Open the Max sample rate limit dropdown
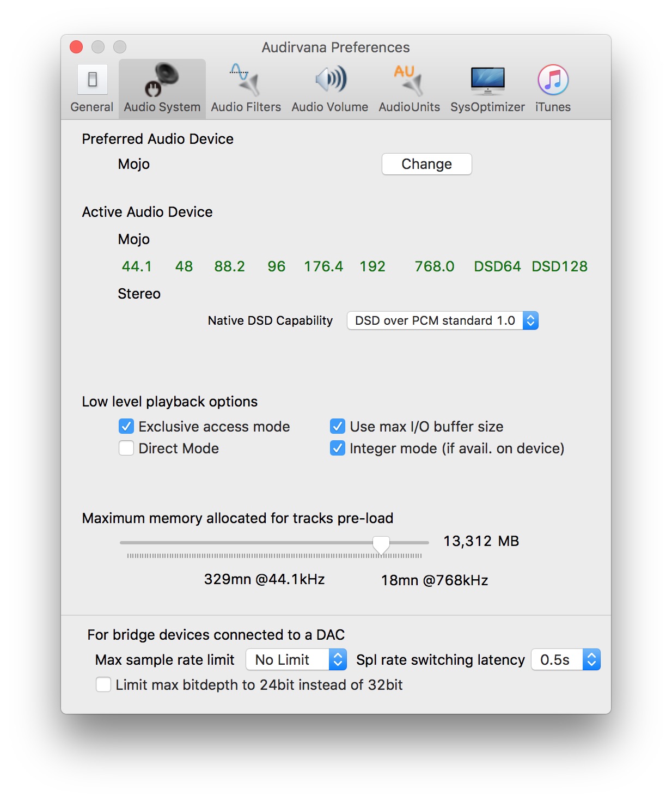672x801 pixels. tap(296, 659)
